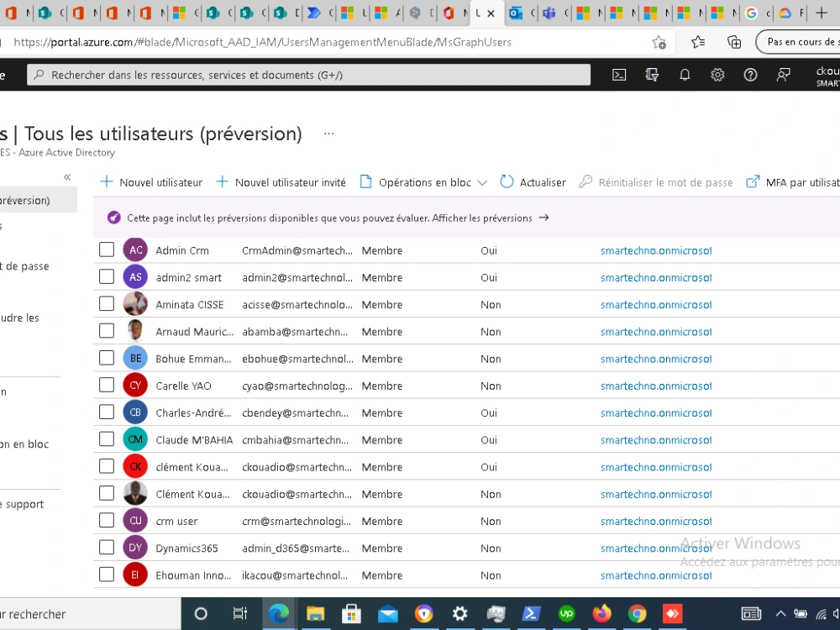Check the box for Bohue Emman...

coord(107,358)
